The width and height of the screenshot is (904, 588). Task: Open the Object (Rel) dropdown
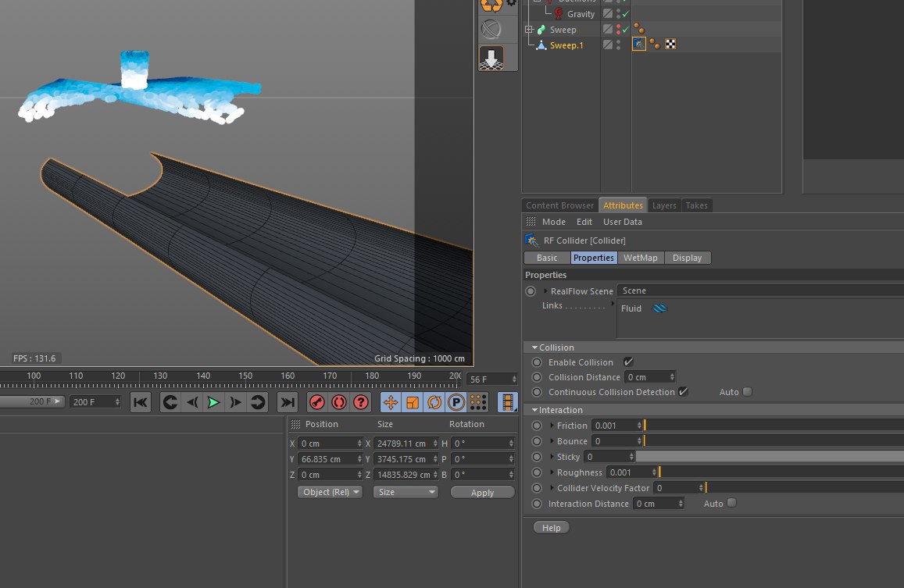(330, 492)
